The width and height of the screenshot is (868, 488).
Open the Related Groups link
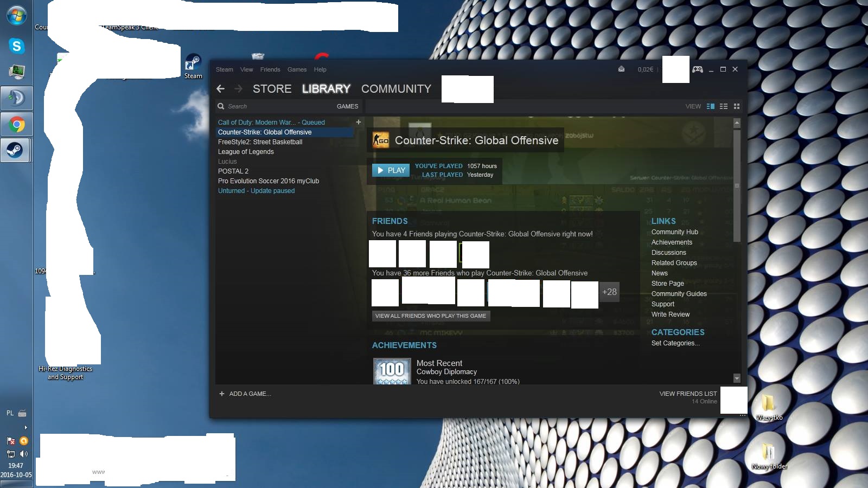(674, 263)
